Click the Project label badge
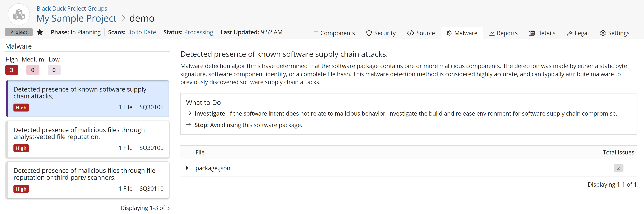Image resolution: width=644 pixels, height=214 pixels. coord(19,32)
